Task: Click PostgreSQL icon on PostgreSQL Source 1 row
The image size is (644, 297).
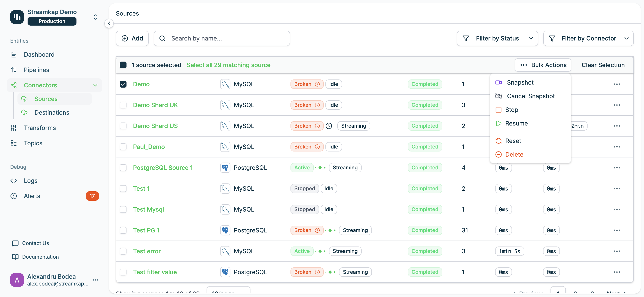Action: pyautogui.click(x=225, y=168)
